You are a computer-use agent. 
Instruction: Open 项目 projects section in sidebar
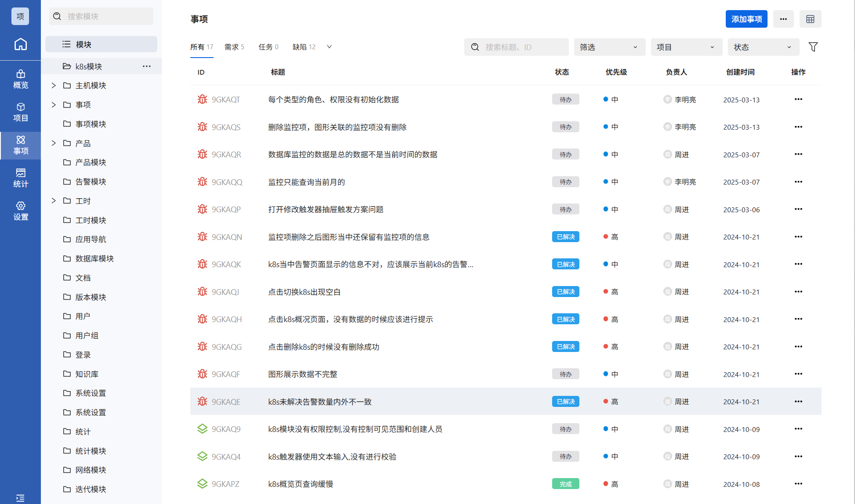point(20,112)
